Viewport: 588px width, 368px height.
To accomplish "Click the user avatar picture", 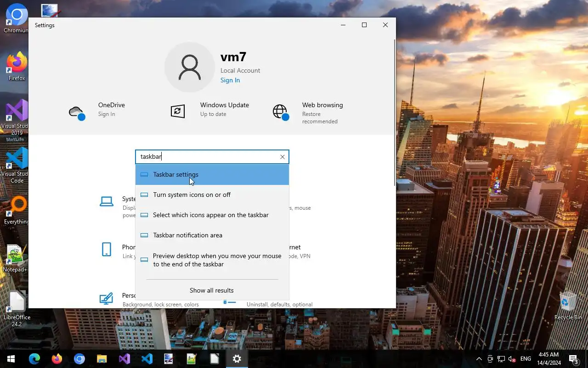I will coord(190,67).
